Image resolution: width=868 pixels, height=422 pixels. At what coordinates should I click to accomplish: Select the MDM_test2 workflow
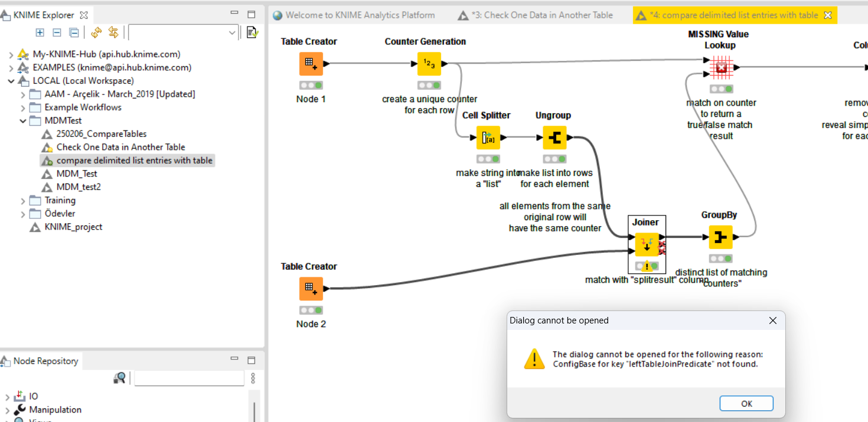[79, 187]
